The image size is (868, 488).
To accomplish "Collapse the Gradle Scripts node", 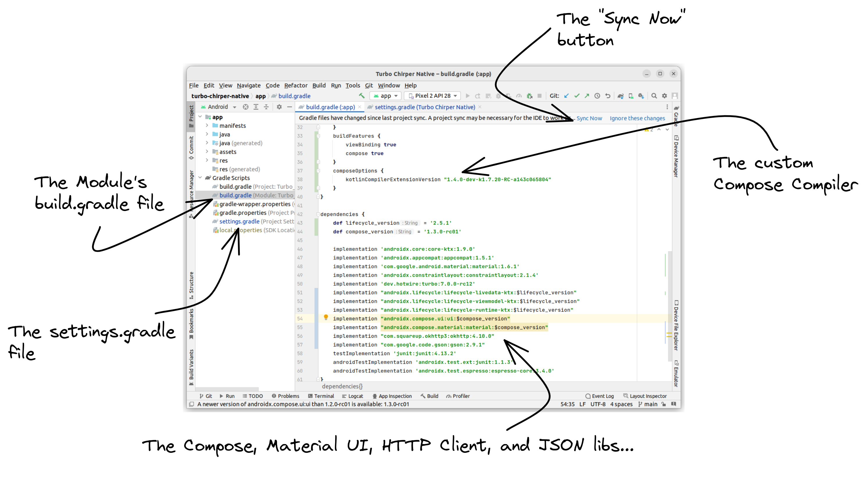I will 200,178.
